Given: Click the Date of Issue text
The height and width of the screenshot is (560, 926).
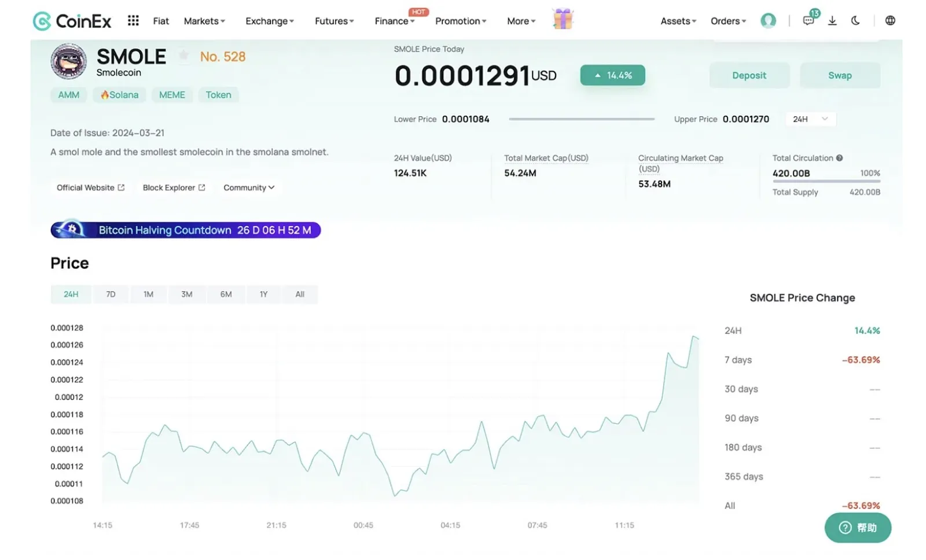Looking at the screenshot, I should coord(107,133).
